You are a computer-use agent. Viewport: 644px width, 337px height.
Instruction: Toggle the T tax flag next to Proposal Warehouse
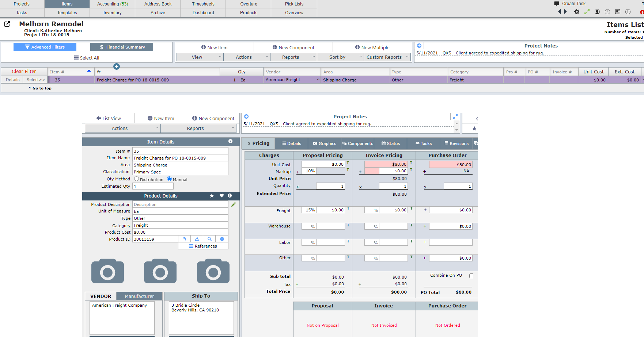pos(348,225)
